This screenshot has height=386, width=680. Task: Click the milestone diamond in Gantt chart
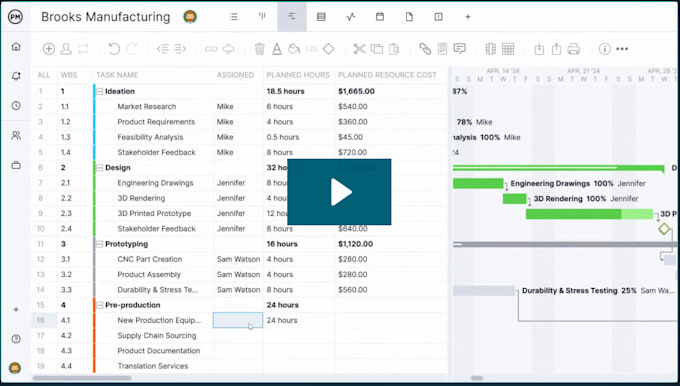click(x=664, y=229)
